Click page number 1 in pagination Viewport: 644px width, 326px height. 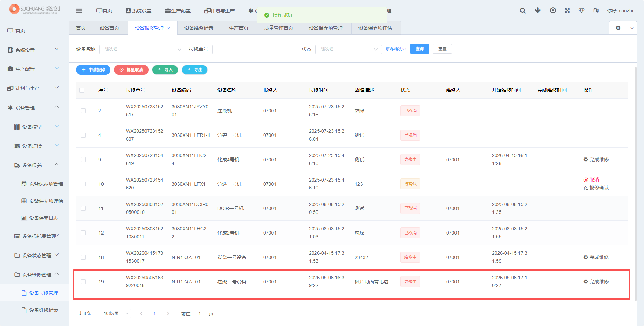click(x=155, y=314)
